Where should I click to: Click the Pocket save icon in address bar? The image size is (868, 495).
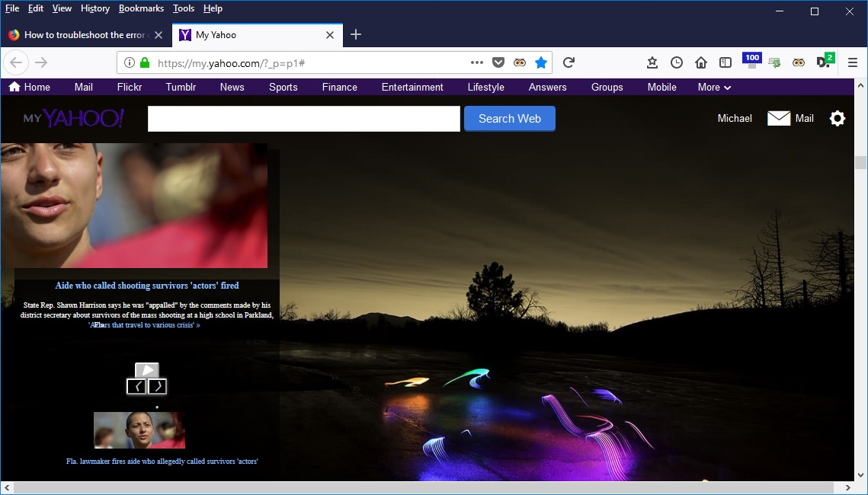[498, 62]
